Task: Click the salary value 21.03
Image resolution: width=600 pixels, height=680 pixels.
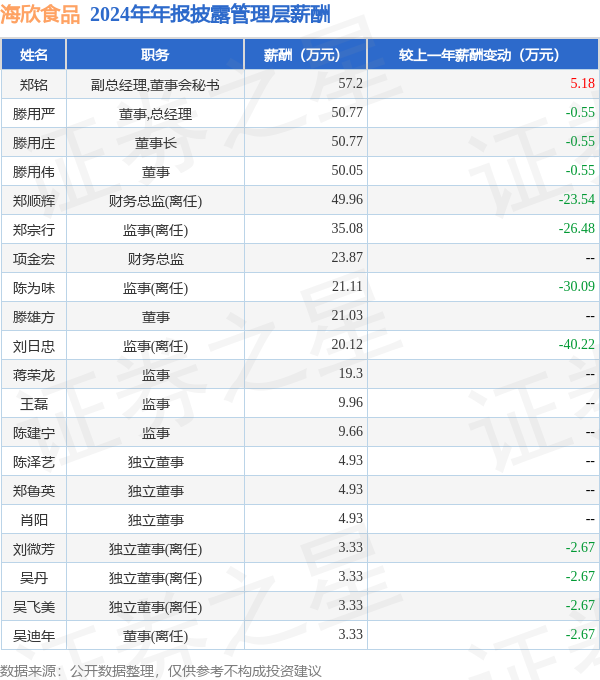Action: (347, 316)
